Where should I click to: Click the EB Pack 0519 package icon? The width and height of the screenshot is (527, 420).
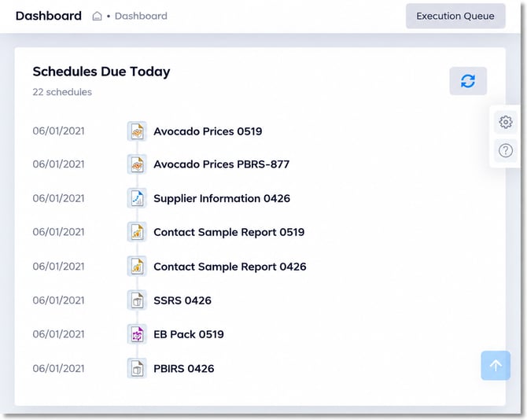(x=137, y=334)
